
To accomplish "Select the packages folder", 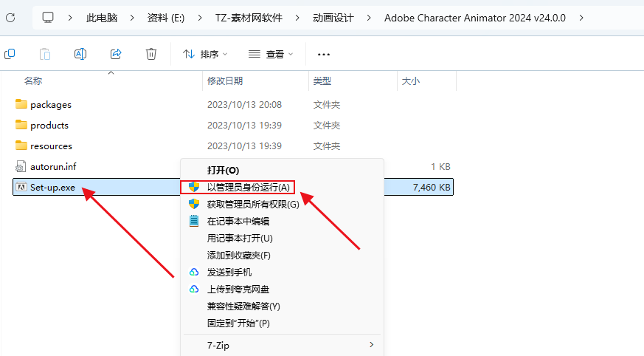I will pyautogui.click(x=50, y=105).
